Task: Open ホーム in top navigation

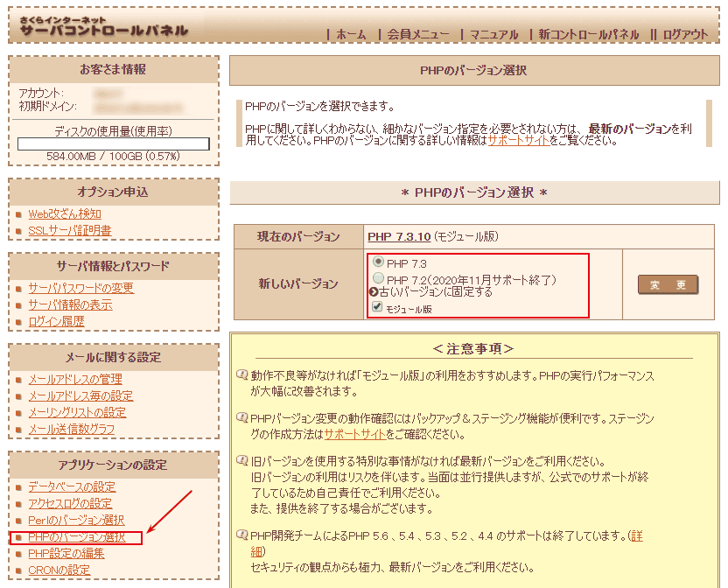Action: [351, 35]
